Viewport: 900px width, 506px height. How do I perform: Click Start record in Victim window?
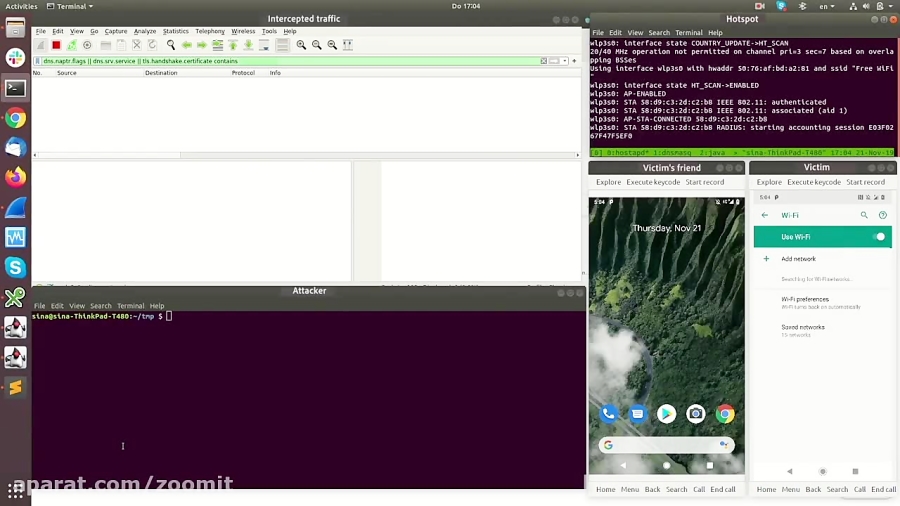click(865, 182)
